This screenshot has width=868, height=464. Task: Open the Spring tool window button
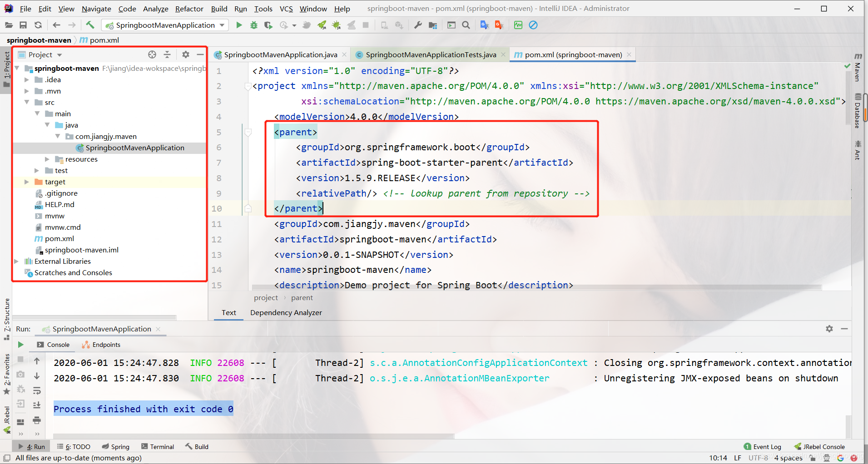116,447
